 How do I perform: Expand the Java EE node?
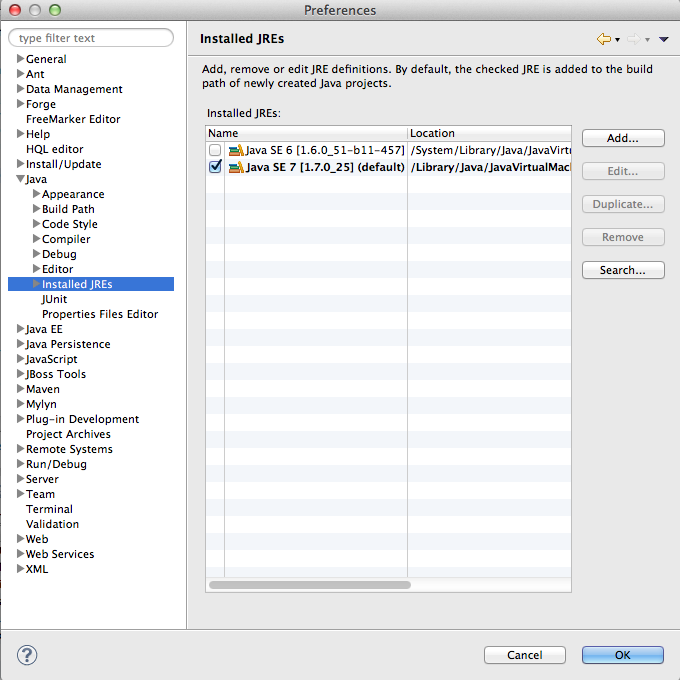tap(20, 329)
